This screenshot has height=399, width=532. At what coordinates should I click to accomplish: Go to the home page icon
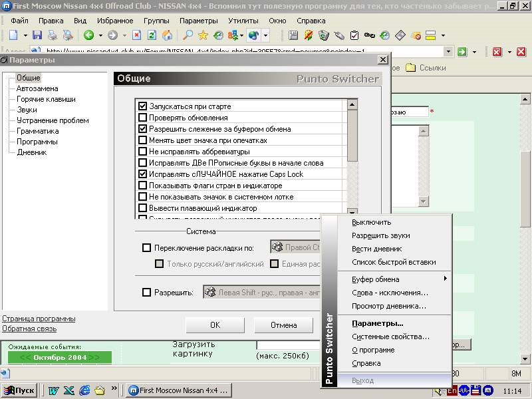pyautogui.click(x=167, y=35)
